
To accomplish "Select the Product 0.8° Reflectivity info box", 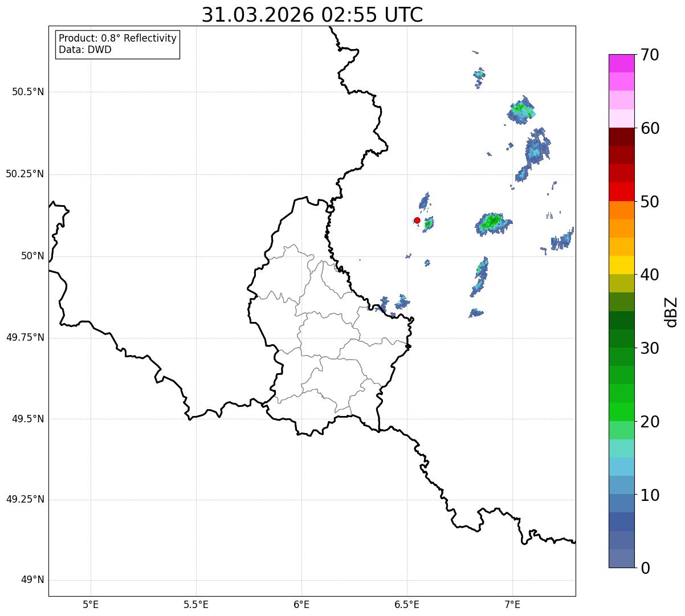I will coord(118,44).
